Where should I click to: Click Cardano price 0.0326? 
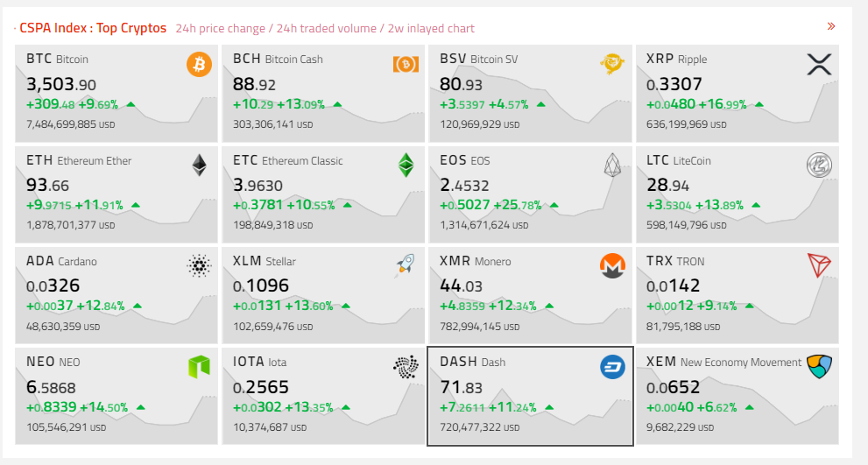click(x=53, y=285)
